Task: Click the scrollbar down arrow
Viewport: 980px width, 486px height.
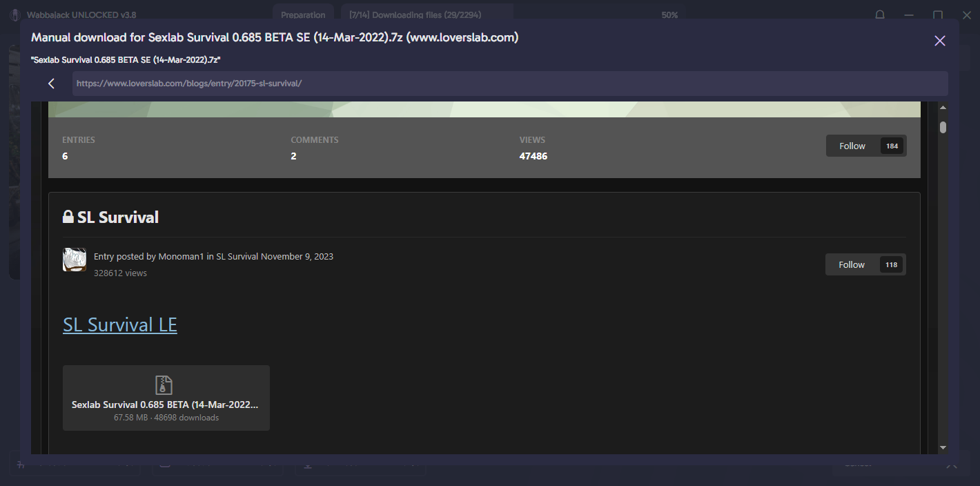Action: (943, 447)
